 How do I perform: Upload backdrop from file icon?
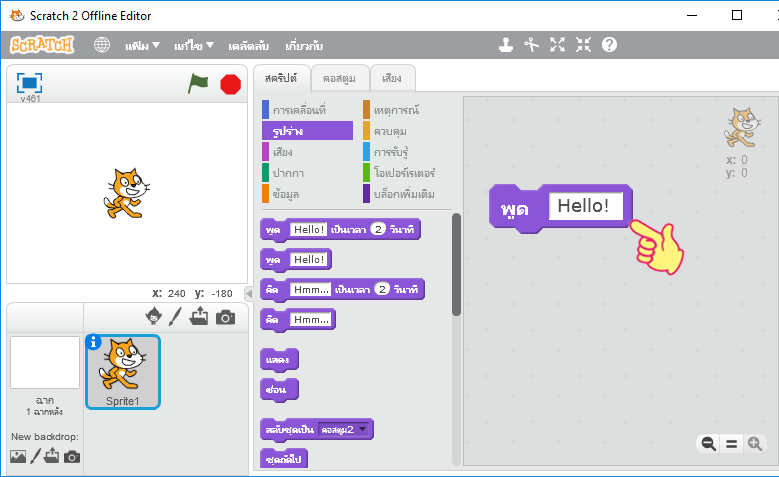(x=51, y=455)
